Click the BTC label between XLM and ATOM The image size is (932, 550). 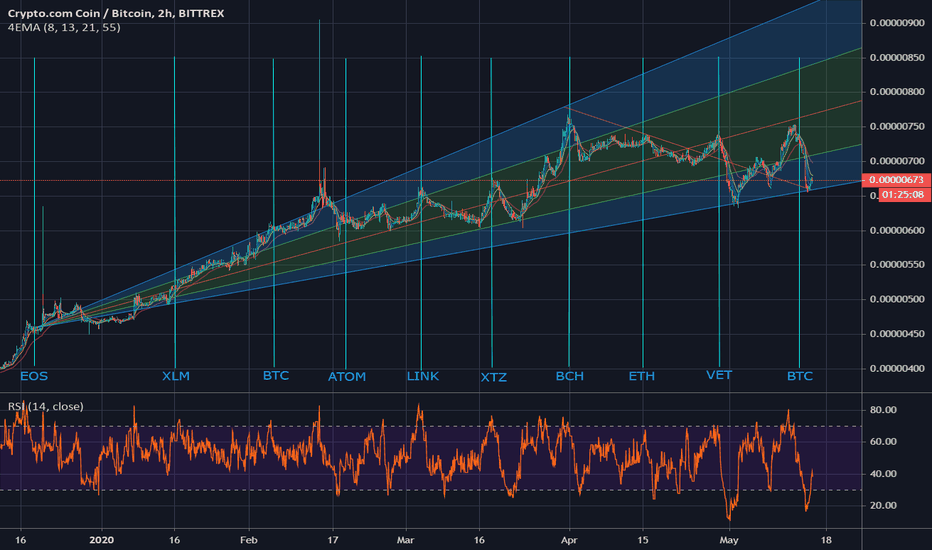pos(276,376)
